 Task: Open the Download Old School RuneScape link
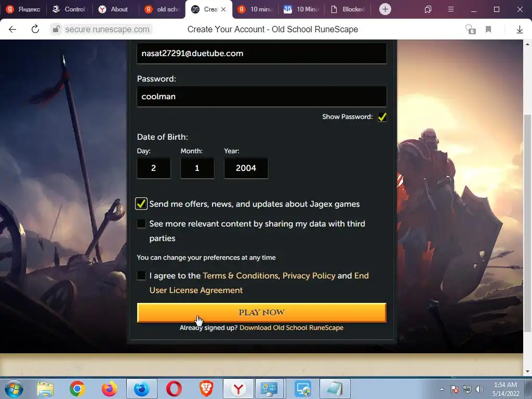click(x=291, y=328)
